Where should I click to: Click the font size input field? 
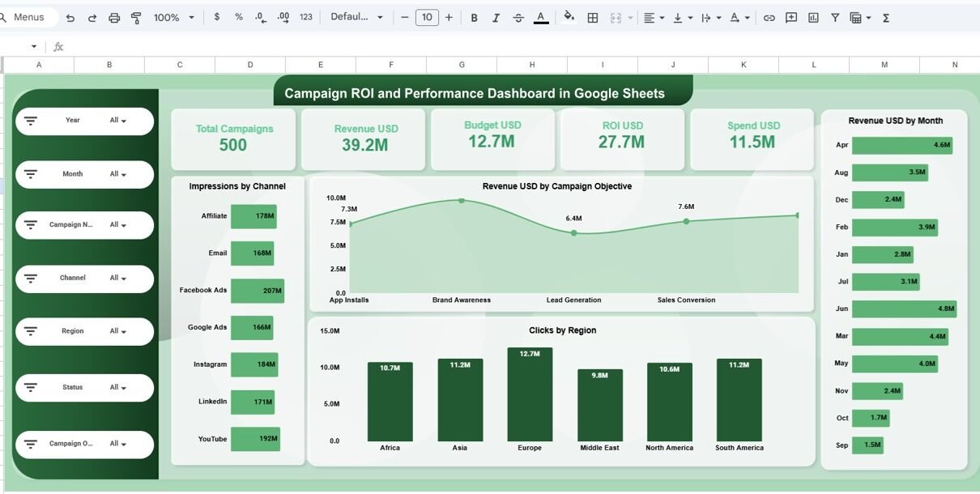(x=427, y=18)
